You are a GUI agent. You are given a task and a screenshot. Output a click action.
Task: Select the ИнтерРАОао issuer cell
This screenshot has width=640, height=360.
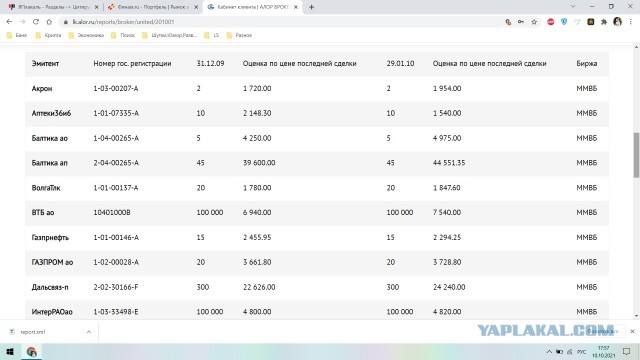52,312
